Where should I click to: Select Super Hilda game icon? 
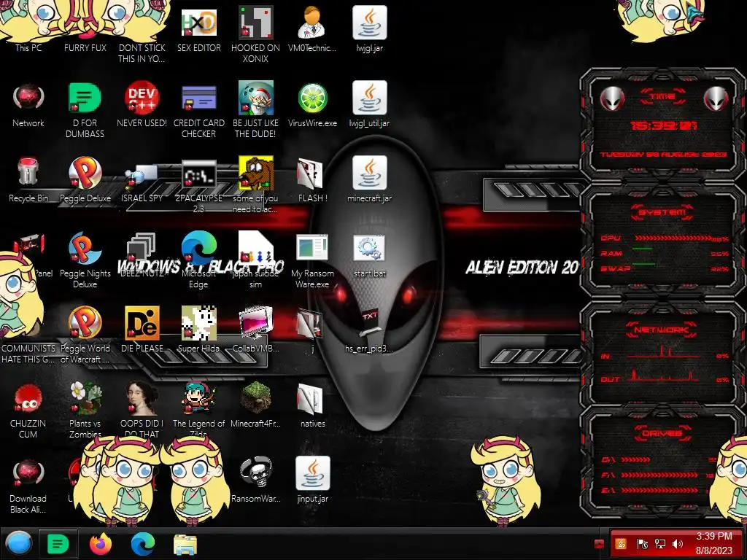coord(198,330)
